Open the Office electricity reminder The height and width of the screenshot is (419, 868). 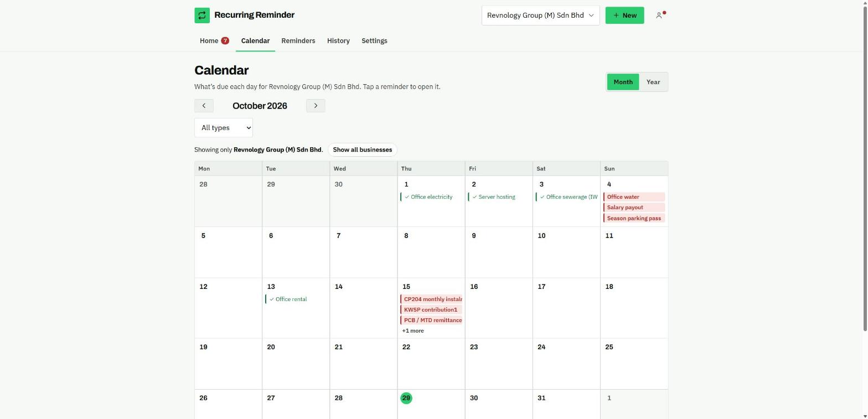(x=431, y=197)
